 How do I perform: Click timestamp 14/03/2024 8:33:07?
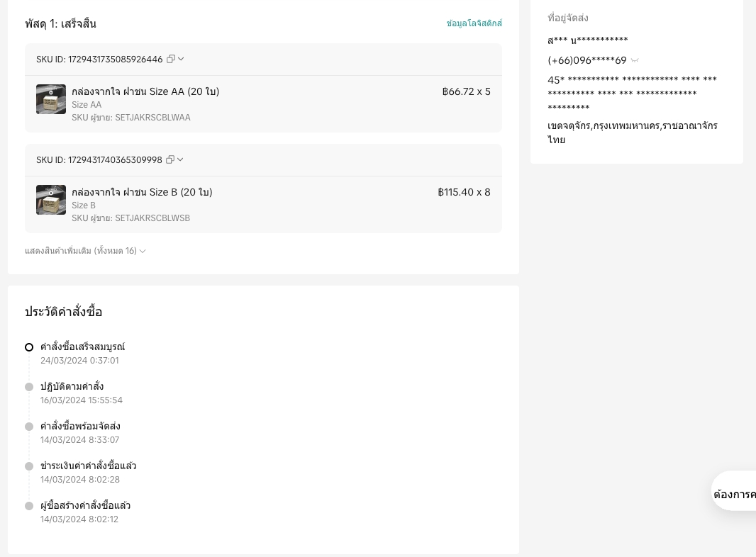tap(79, 440)
